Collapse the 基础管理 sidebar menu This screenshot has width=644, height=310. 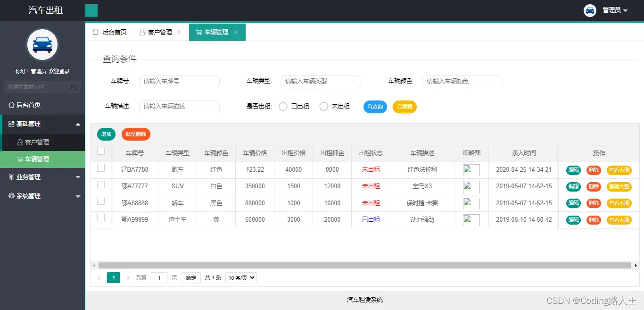point(42,124)
